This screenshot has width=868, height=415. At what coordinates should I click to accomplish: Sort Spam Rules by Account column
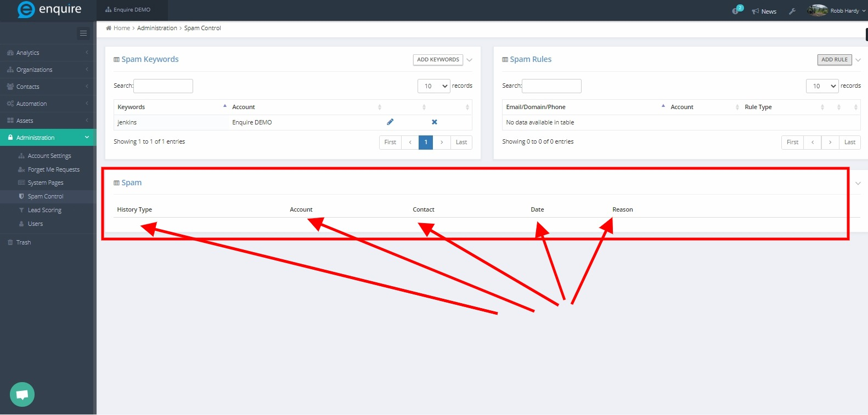[704, 107]
